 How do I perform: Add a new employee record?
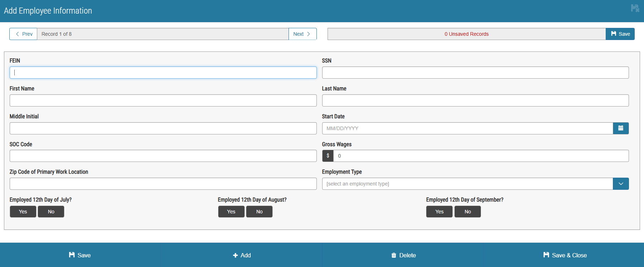tap(242, 255)
